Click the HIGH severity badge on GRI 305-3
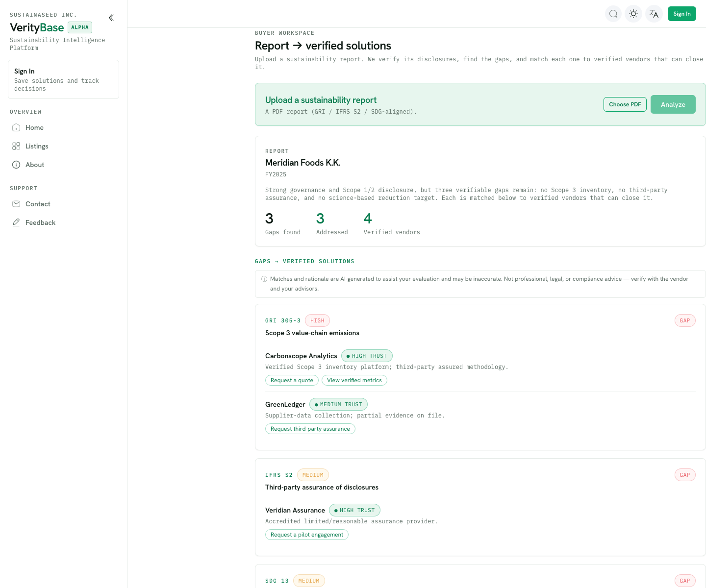 click(317, 320)
